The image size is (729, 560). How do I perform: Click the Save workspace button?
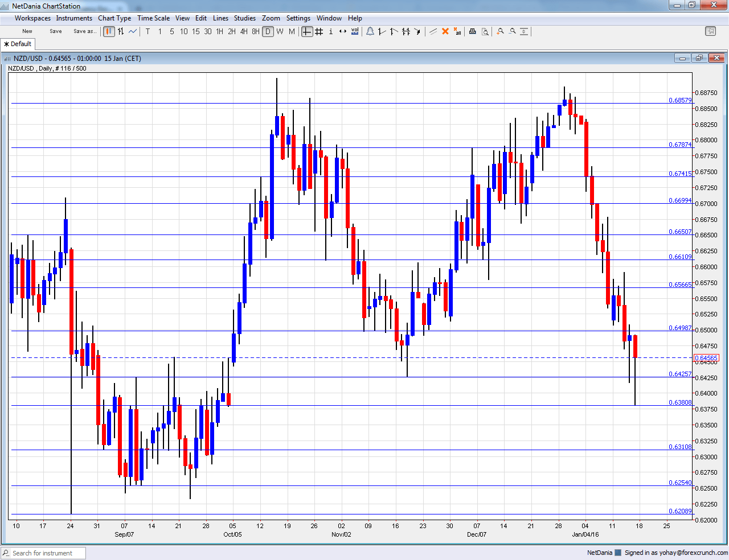point(56,31)
